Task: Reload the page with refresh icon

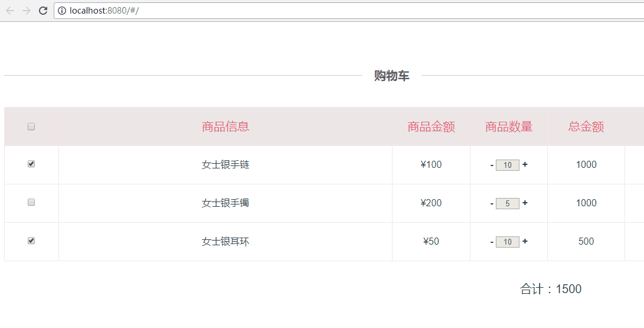Action: click(43, 11)
